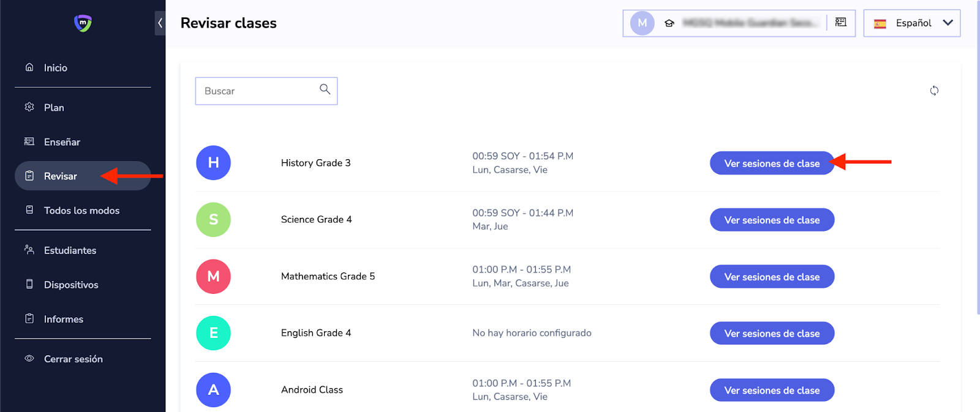The height and width of the screenshot is (412, 980).
Task: Open the Español language dropdown
Action: click(911, 23)
